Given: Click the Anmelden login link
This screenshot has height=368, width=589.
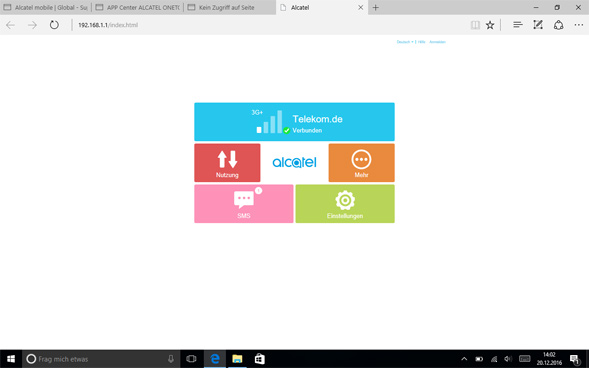Looking at the screenshot, I should click(437, 42).
